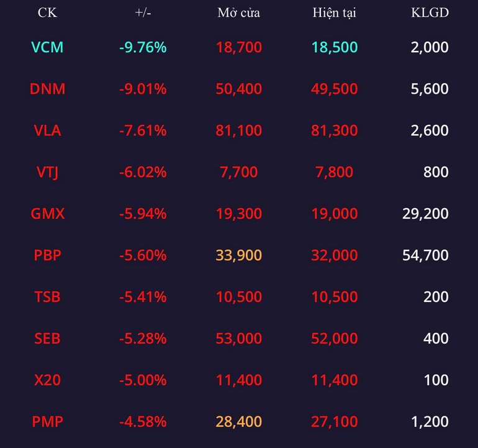Select the VCM stock ticker

[47, 47]
